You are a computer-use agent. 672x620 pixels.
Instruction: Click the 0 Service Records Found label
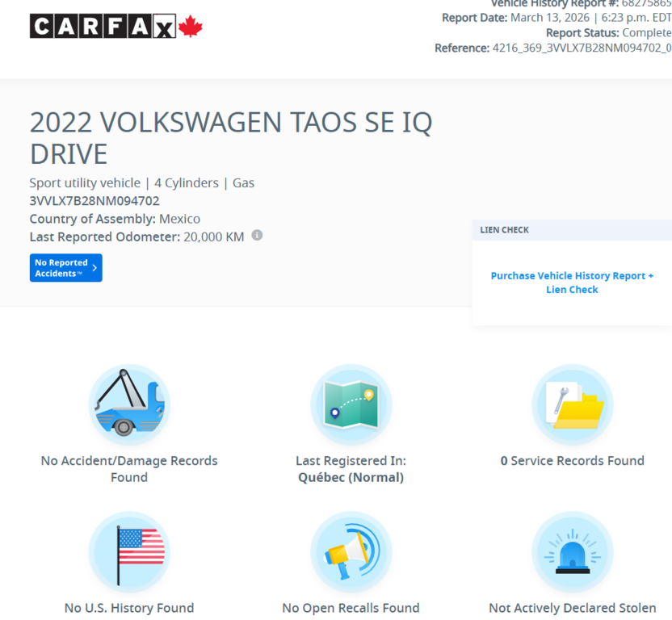tap(572, 460)
